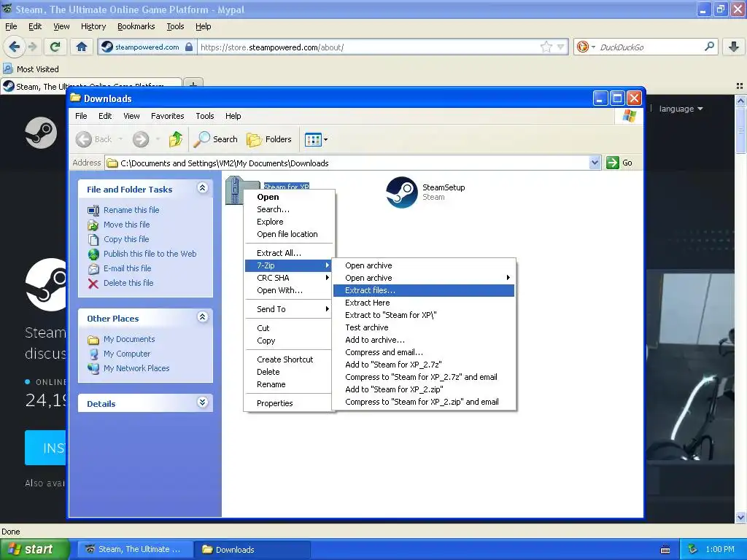The height and width of the screenshot is (560, 747).
Task: Choose Compress and email... entry
Action: pyautogui.click(x=424, y=352)
